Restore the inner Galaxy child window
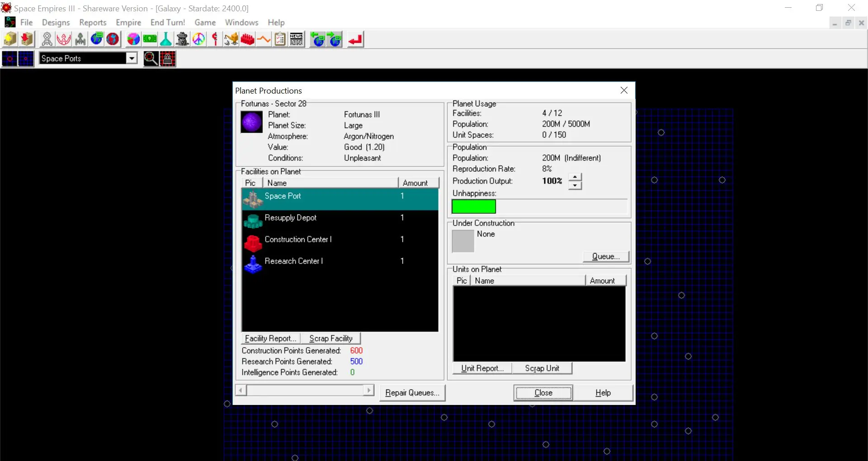 click(848, 23)
